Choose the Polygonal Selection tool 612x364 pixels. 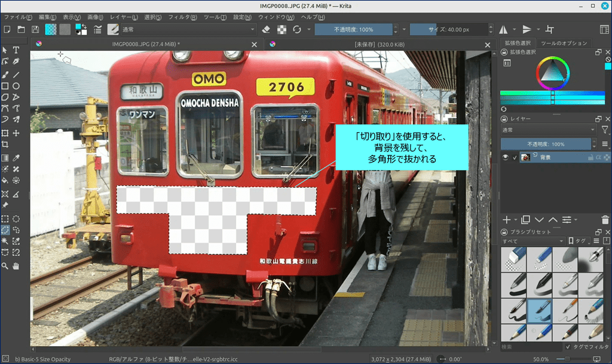5,230
